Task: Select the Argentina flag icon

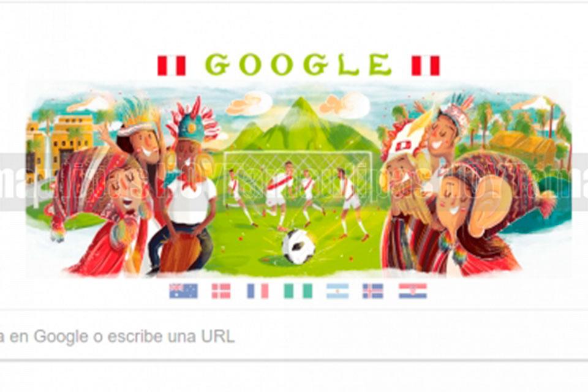Action: pos(337,291)
